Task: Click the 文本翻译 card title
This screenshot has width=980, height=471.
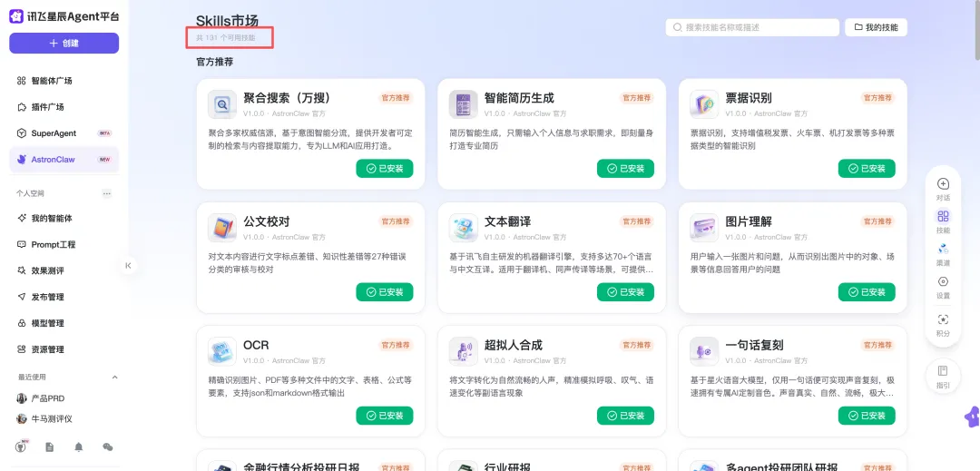Action: pyautogui.click(x=507, y=221)
